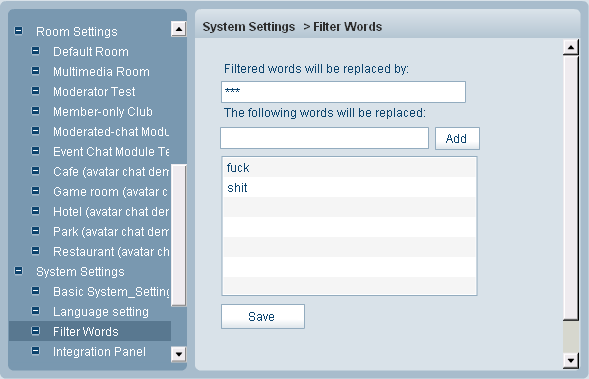This screenshot has height=379, width=589.
Task: Click the icon beside Moderated-chat Module
Action: [x=35, y=131]
